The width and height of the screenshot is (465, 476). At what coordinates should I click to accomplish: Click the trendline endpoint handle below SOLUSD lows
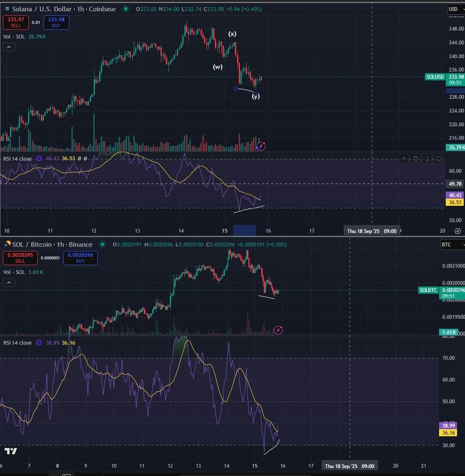(x=236, y=89)
